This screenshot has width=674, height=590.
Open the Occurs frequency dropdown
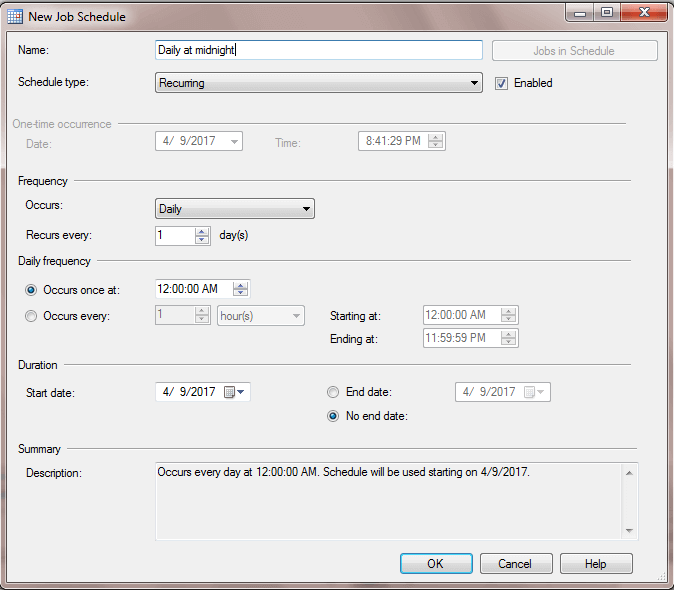click(235, 209)
